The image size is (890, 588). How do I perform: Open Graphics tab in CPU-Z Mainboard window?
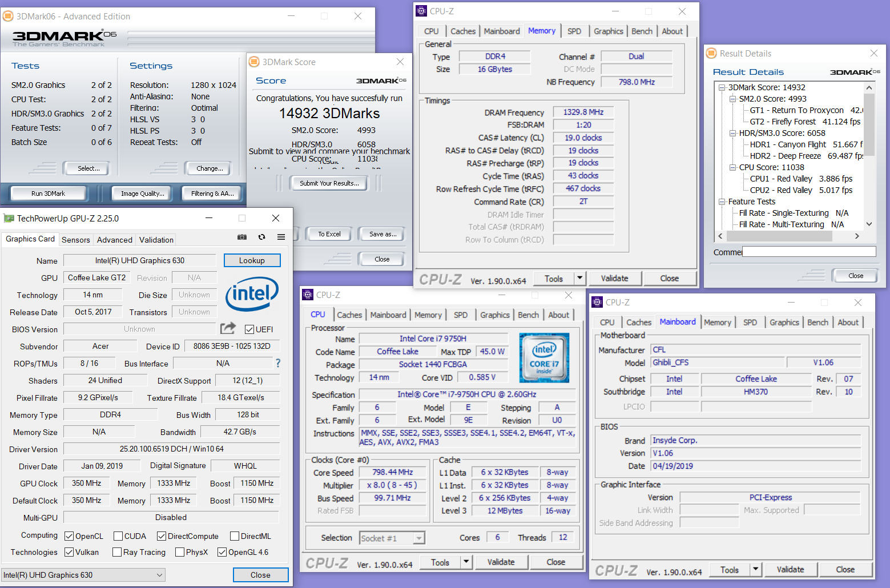coord(784,323)
